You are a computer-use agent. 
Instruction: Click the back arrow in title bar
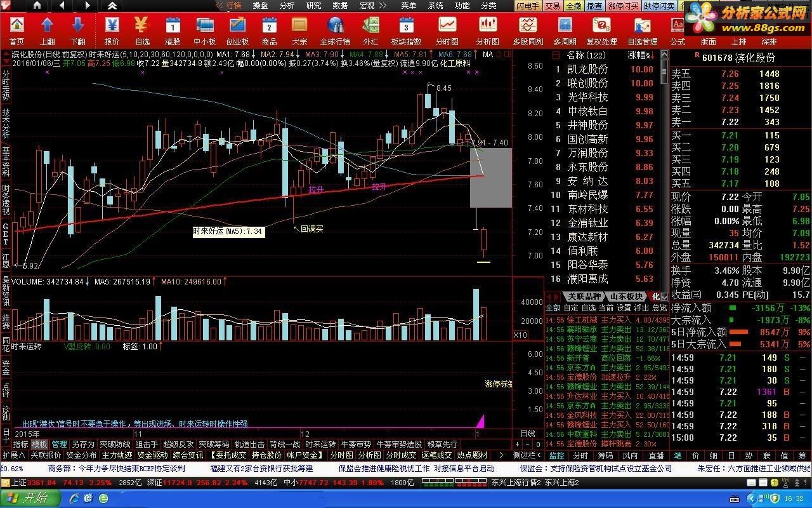pos(62,6)
